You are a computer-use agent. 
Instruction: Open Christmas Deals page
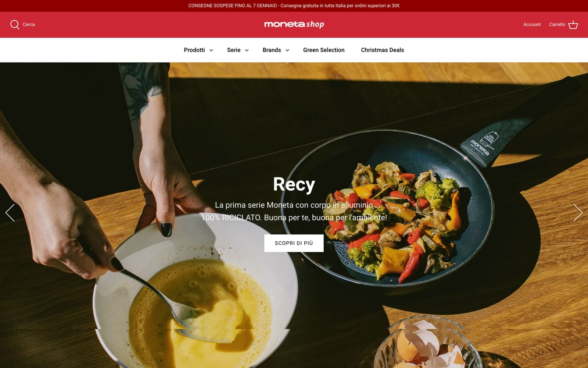382,50
